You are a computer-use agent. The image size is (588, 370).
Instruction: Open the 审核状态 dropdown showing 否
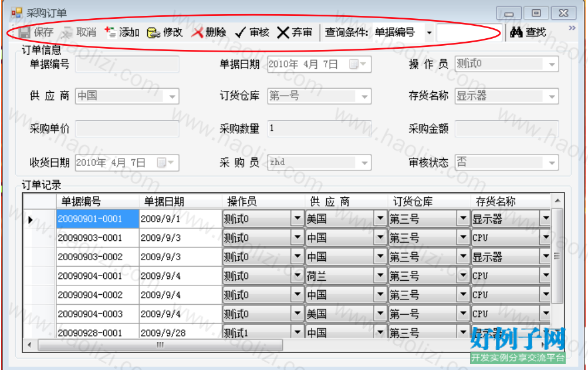tap(552, 163)
